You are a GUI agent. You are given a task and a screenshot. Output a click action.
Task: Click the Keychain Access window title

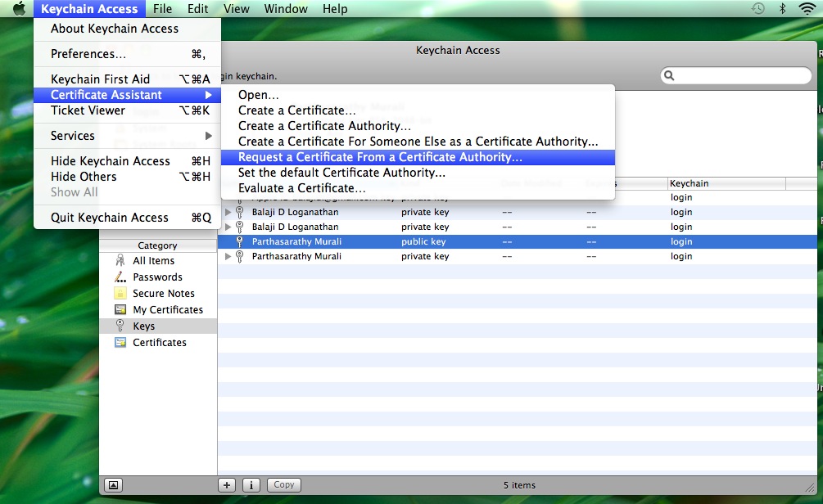click(458, 51)
